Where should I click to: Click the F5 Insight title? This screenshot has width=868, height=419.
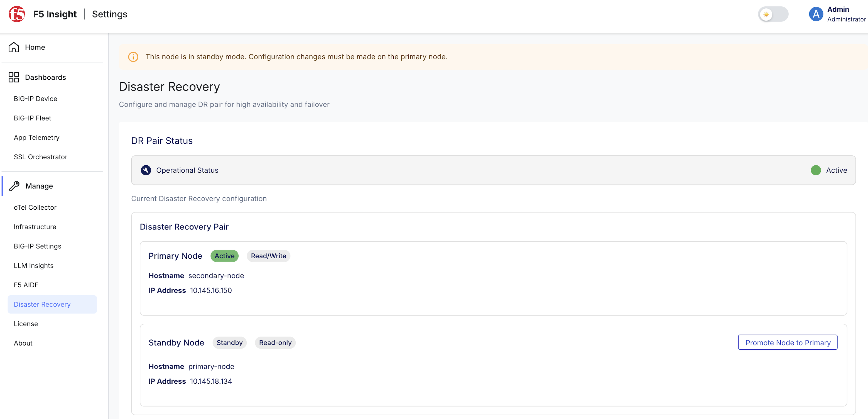(55, 14)
